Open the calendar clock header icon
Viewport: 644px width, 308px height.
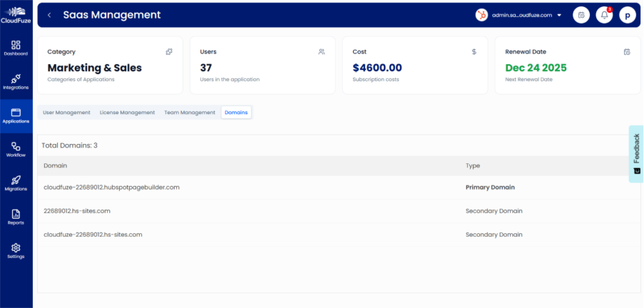tap(581, 15)
